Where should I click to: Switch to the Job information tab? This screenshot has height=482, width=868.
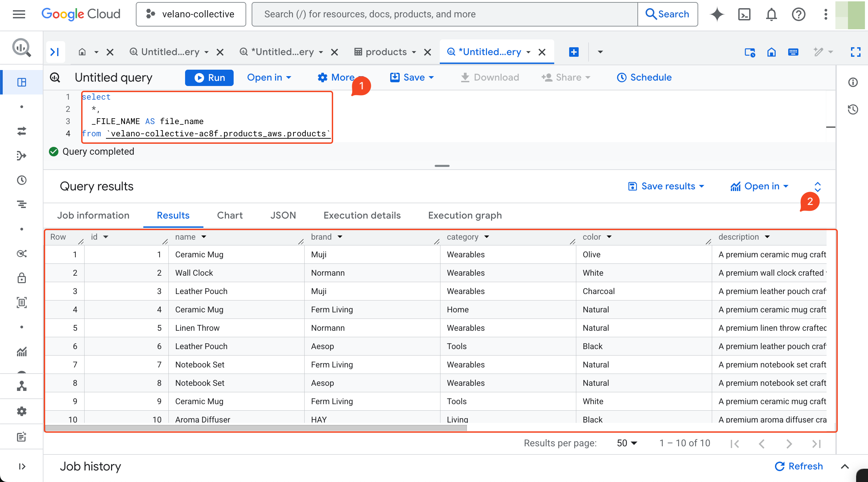pos(93,216)
